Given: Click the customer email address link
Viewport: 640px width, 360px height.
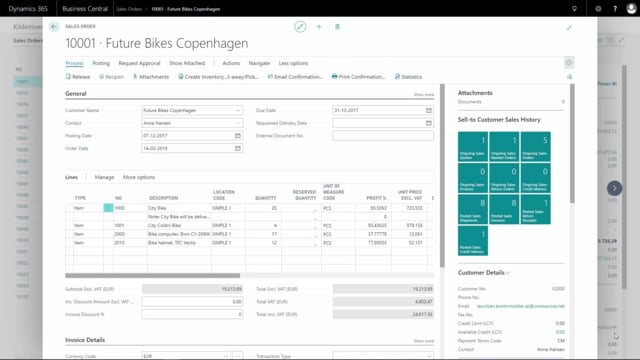Looking at the screenshot, I should point(520,306).
